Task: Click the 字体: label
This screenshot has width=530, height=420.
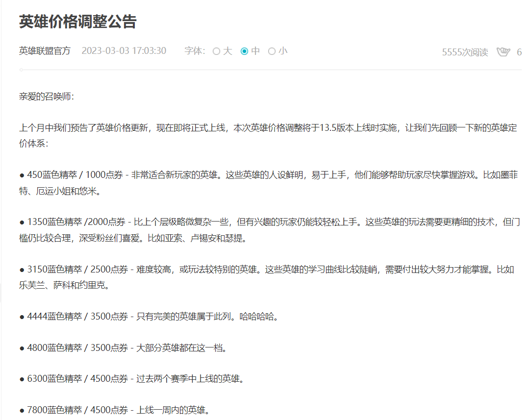Action: [x=195, y=50]
